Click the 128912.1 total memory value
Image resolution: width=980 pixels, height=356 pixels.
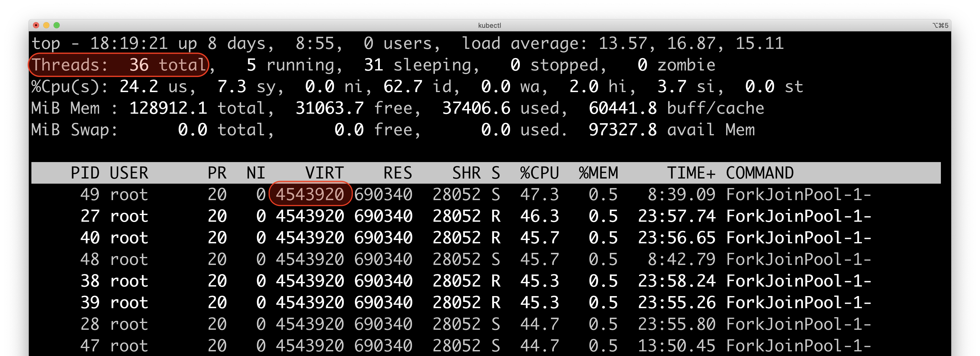[168, 108]
